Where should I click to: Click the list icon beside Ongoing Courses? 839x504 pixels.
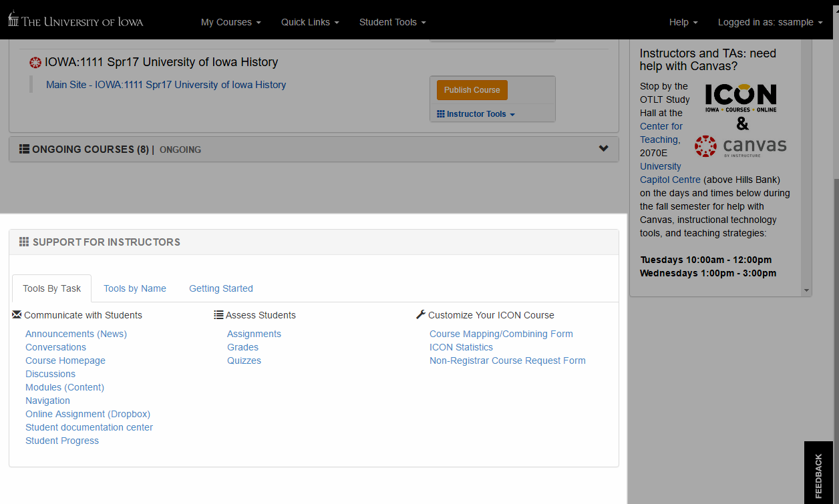(24, 149)
